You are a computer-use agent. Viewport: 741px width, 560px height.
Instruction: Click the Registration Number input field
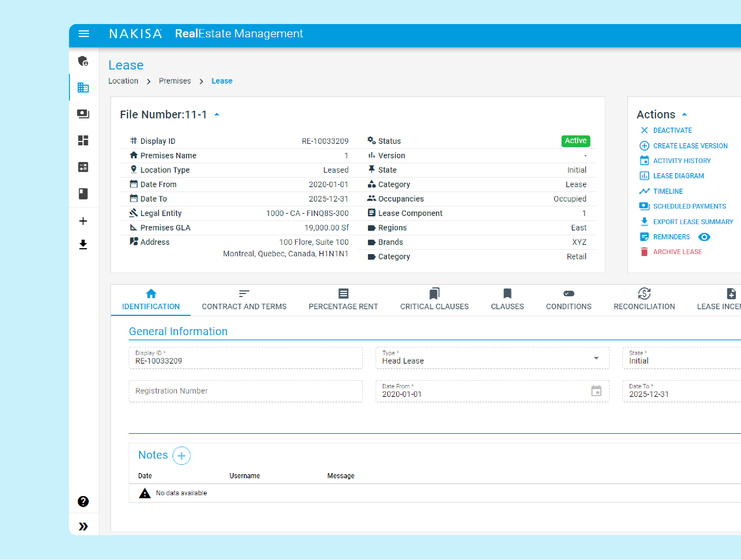click(x=245, y=391)
